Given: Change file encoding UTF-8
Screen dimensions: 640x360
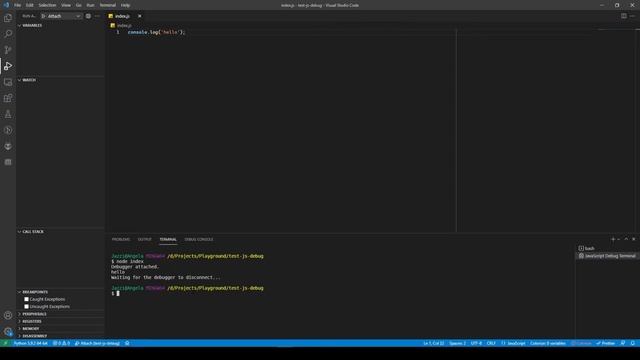Looking at the screenshot, I should click(x=476, y=343).
